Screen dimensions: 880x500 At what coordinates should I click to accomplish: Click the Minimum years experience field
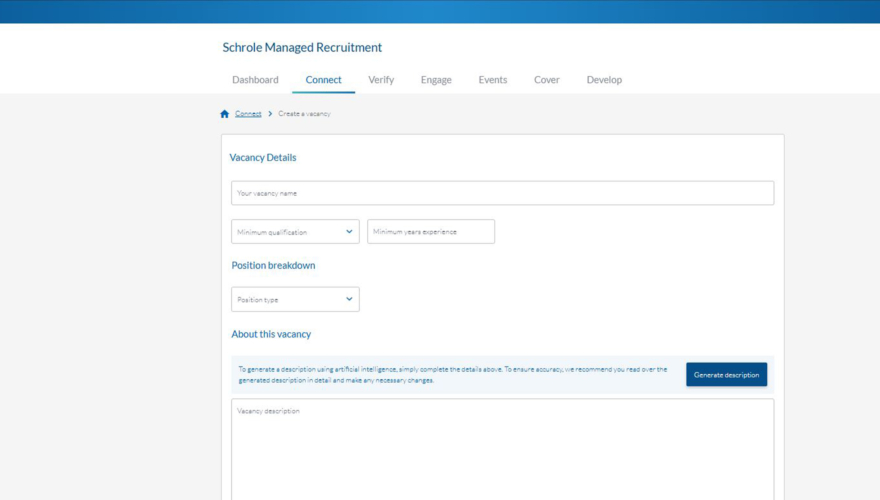(430, 232)
